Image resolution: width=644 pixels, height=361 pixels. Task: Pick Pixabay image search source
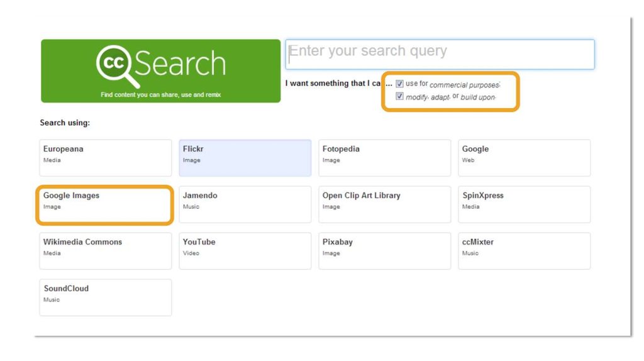(x=384, y=251)
